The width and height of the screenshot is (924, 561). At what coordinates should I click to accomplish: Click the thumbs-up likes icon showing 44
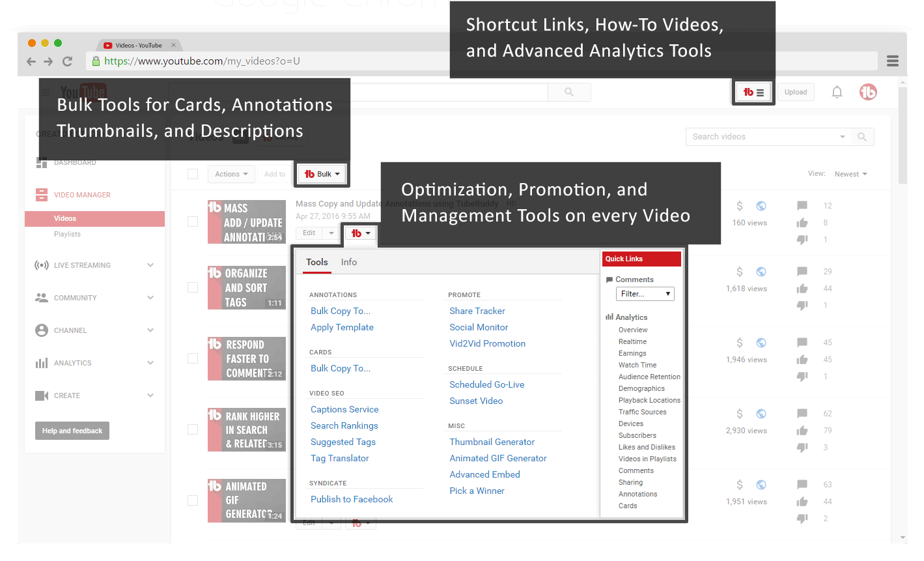(802, 288)
